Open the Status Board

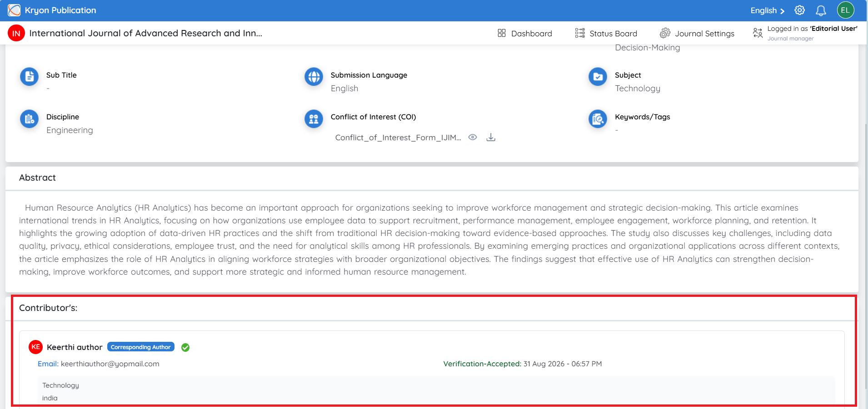click(606, 33)
